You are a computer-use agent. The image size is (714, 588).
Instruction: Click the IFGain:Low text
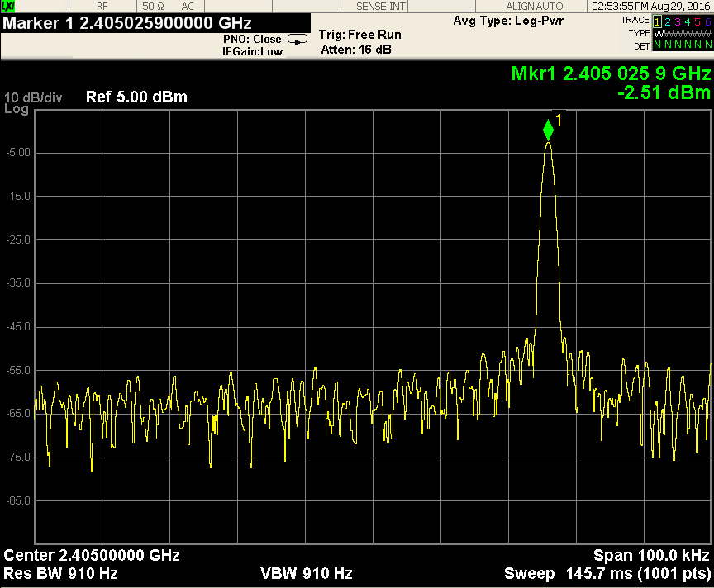(252, 51)
